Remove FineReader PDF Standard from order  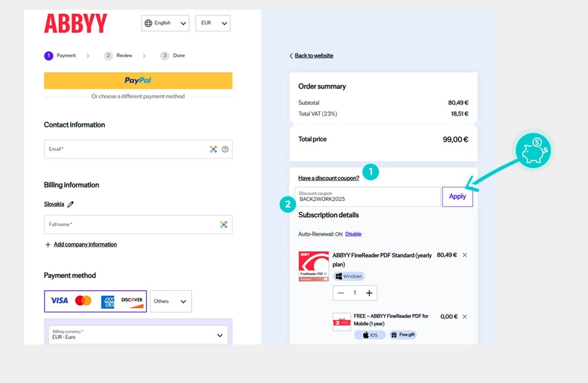point(465,255)
